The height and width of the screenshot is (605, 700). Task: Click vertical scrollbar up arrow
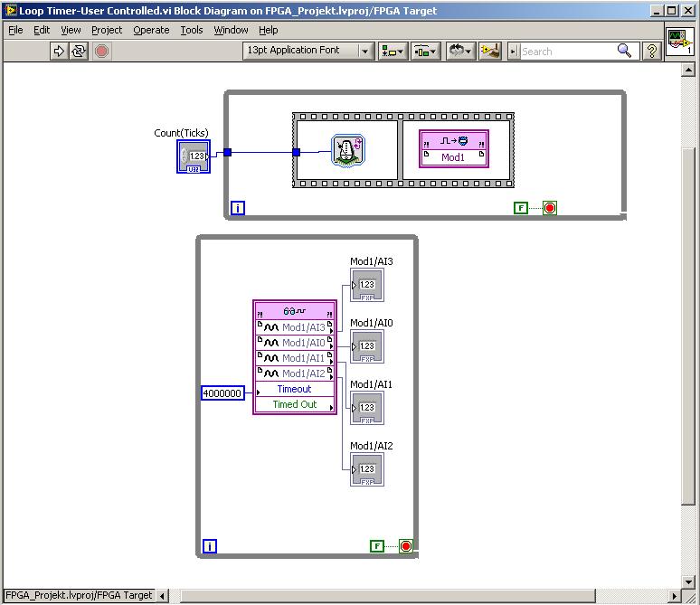click(x=688, y=70)
